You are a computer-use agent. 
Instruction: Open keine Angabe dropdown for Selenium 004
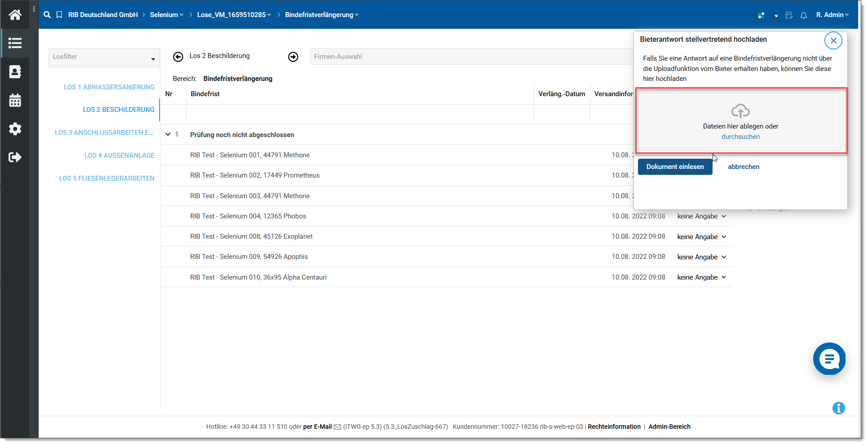[x=702, y=216]
